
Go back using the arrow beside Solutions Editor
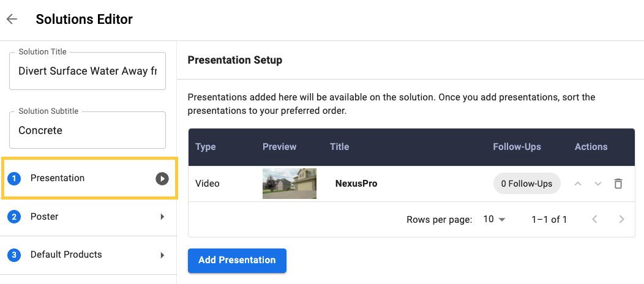(x=12, y=19)
